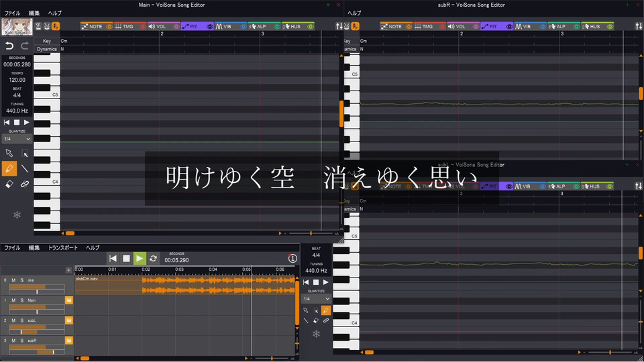Select the line tool in Main editor
The height and width of the screenshot is (362, 644).
(x=25, y=169)
